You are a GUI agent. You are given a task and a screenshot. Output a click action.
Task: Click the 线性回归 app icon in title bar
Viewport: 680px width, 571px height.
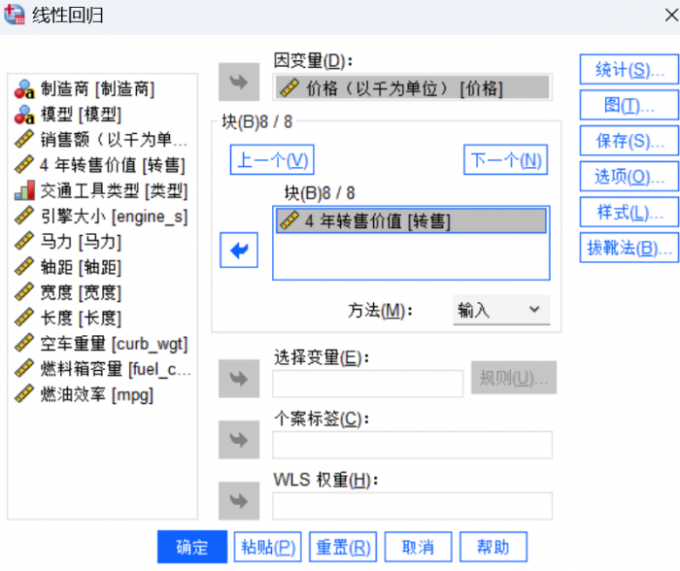(14, 15)
